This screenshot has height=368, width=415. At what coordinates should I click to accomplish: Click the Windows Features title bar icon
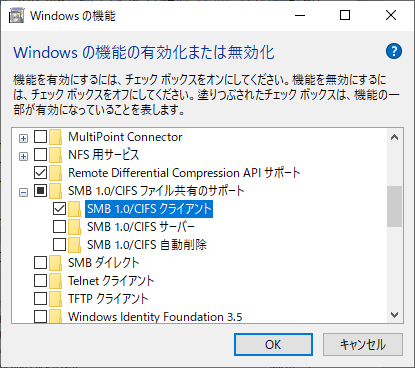(16, 16)
